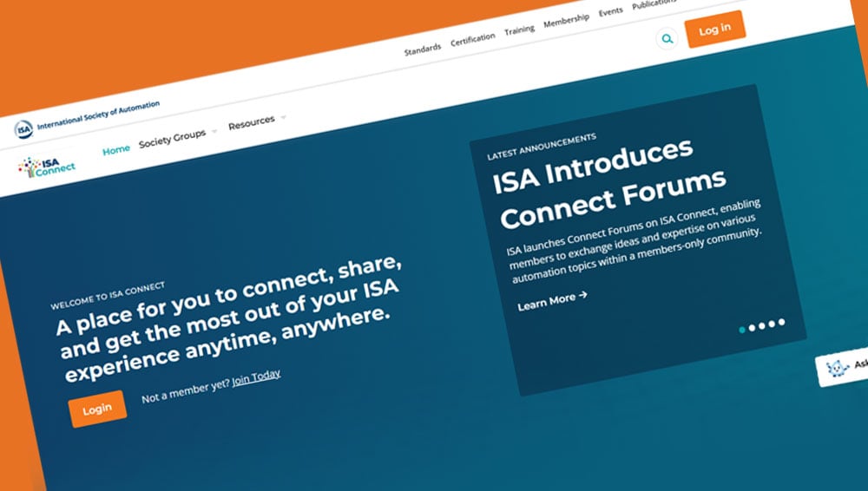868x491 pixels.
Task: Select the first carousel dot
Action: coord(742,330)
